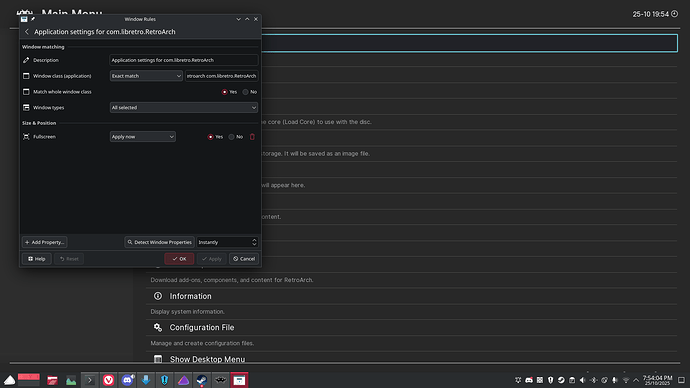Open the application launcher in the taskbar
690x388 pixels.
[10, 380]
